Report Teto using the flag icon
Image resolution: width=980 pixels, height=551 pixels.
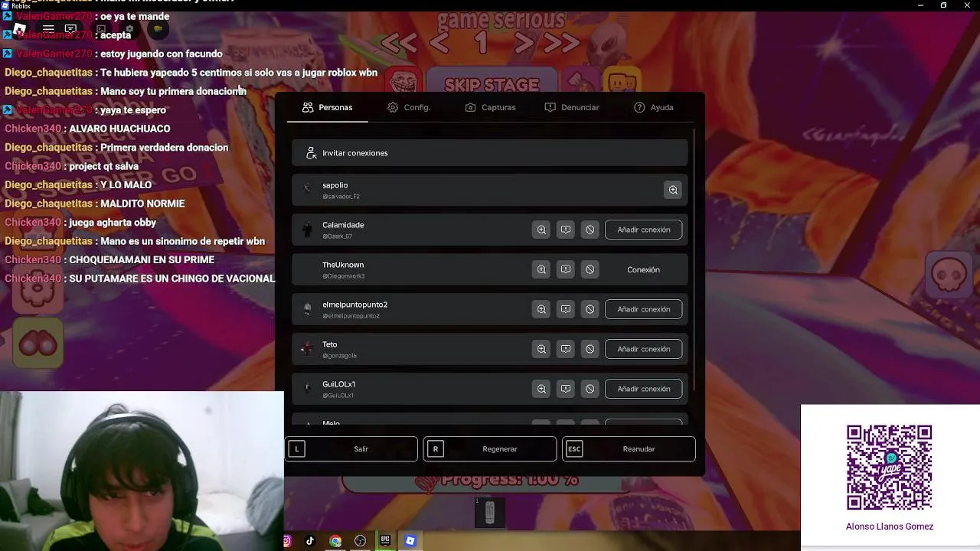[x=566, y=349]
